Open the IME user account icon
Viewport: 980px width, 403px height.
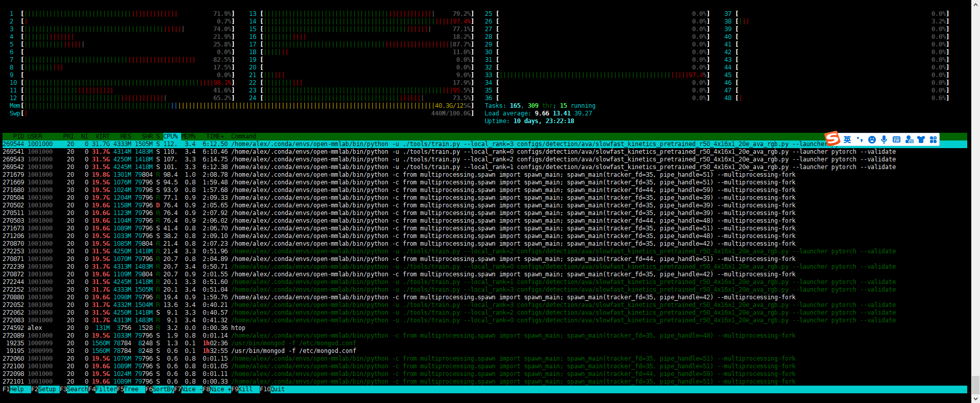(x=909, y=139)
